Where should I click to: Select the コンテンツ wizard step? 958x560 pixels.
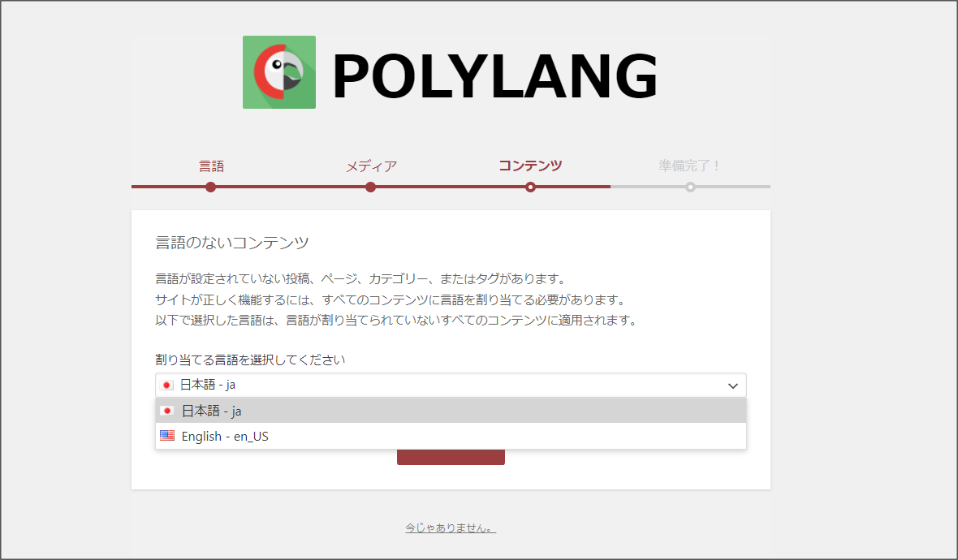click(530, 166)
